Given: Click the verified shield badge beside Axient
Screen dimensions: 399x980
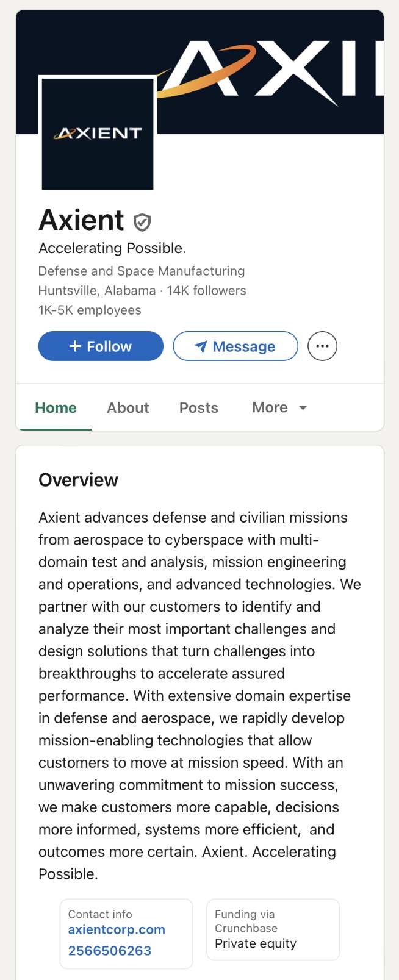Looking at the screenshot, I should tap(142, 223).
